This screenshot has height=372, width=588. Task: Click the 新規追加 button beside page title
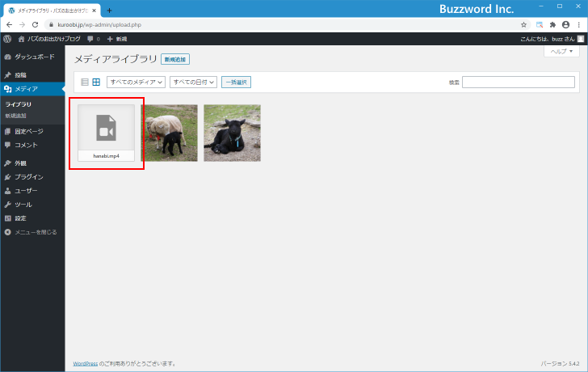click(x=175, y=60)
